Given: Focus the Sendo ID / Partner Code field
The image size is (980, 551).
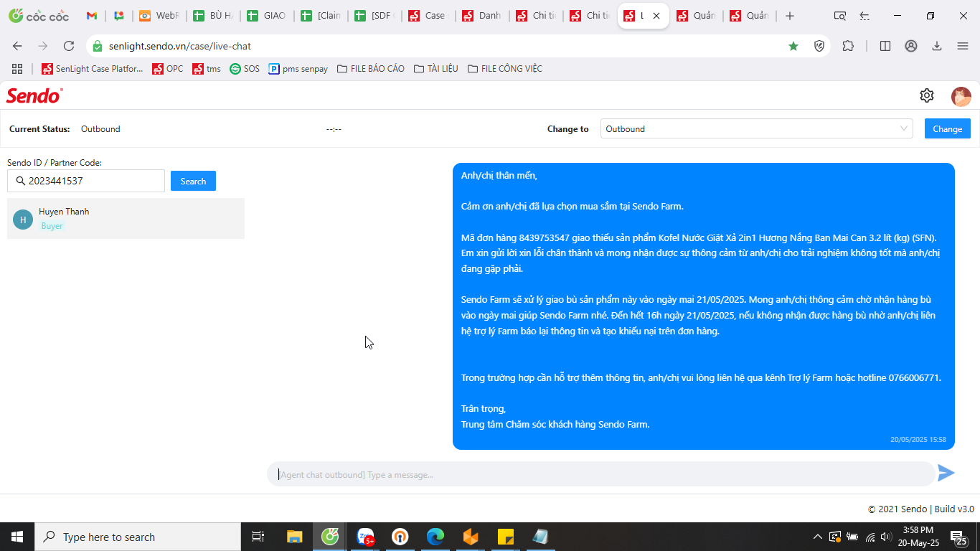Looking at the screenshot, I should click(86, 181).
